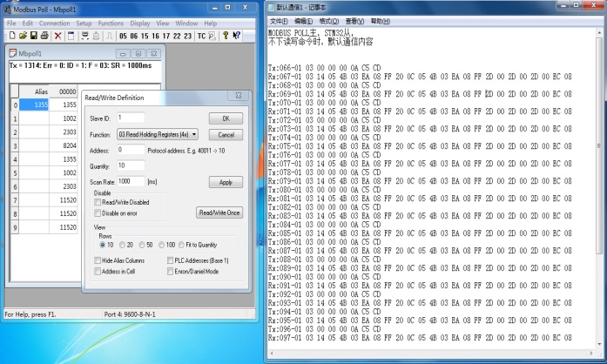The width and height of the screenshot is (607, 364).
Task: Open Window menu
Action: tap(186, 24)
